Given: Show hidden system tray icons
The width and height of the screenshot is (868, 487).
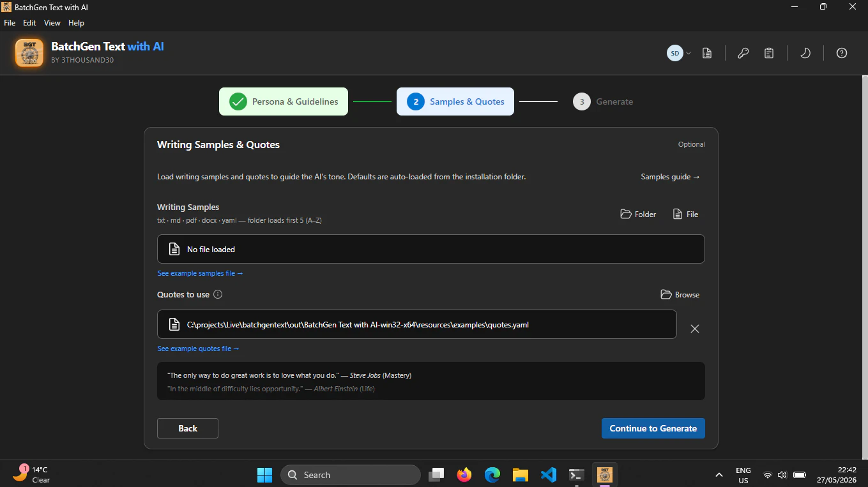Looking at the screenshot, I should click(719, 475).
